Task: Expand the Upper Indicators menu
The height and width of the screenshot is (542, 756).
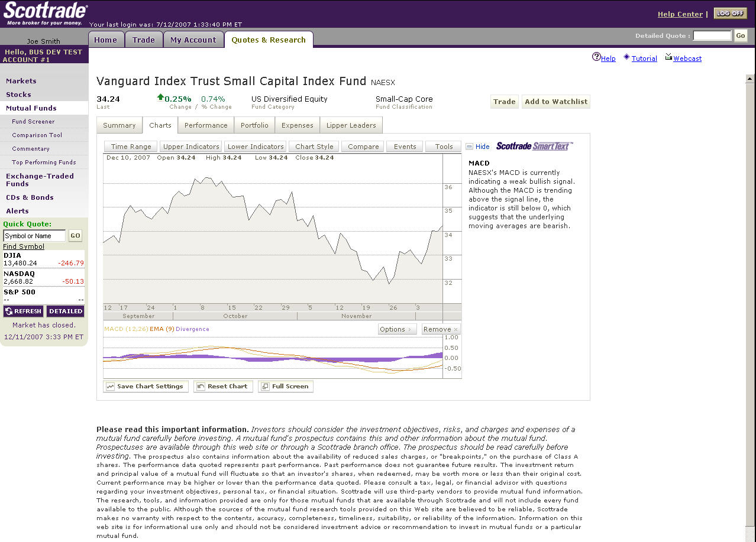Action: coord(190,147)
